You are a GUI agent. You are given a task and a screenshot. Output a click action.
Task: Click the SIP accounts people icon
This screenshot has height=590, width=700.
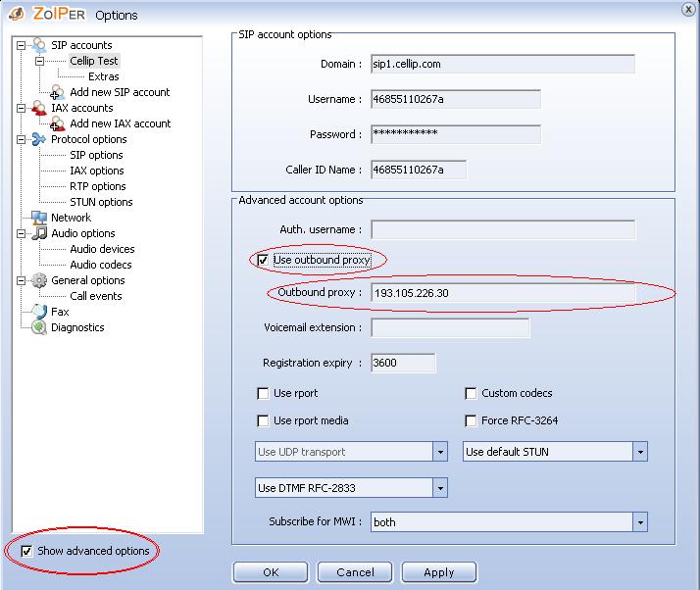click(39, 45)
